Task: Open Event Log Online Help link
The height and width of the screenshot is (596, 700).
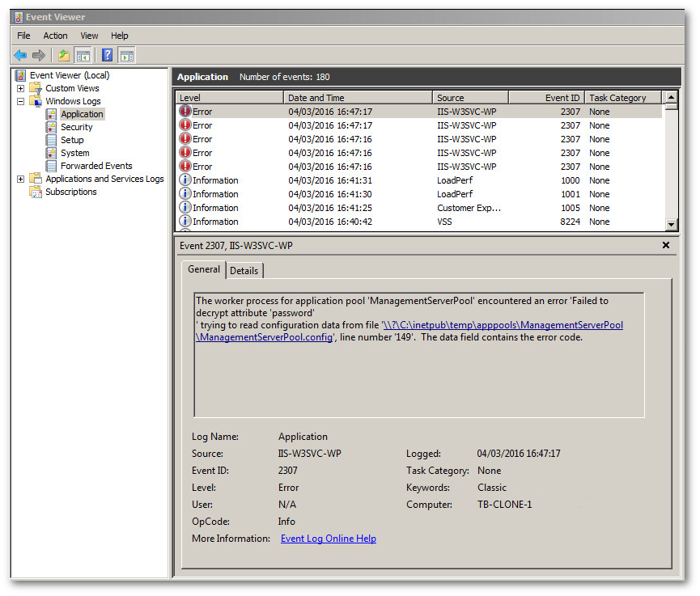Action: (x=328, y=538)
